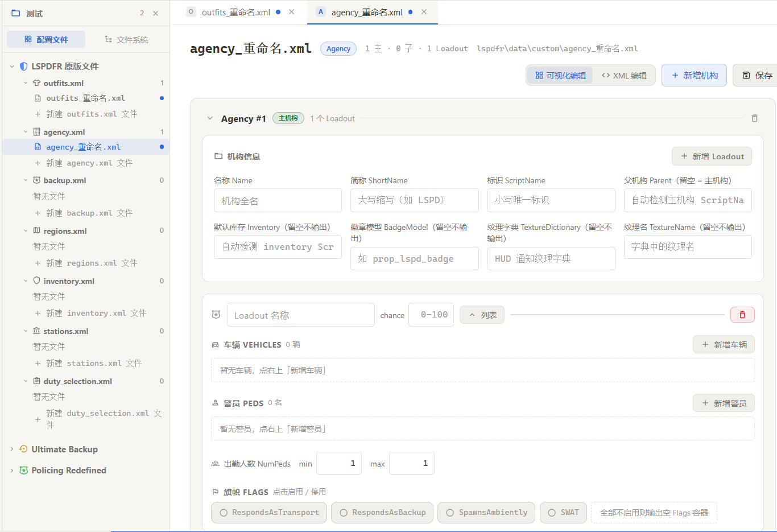Switch to XML 编辑 mode
This screenshot has width=777, height=532.
[x=624, y=75]
